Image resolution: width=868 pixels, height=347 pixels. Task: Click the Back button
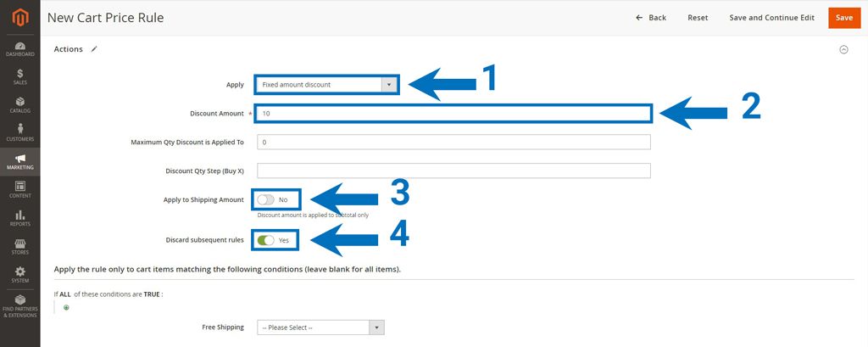[651, 18]
